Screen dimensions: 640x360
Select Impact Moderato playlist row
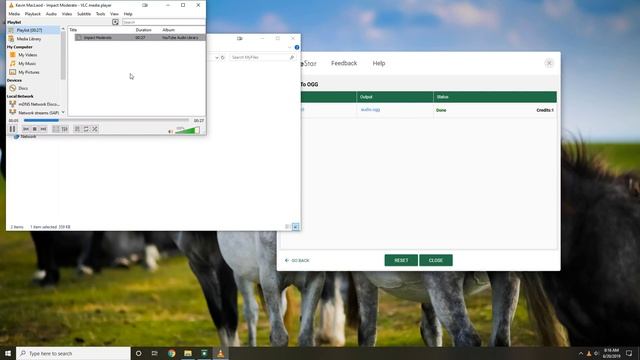tap(140, 38)
